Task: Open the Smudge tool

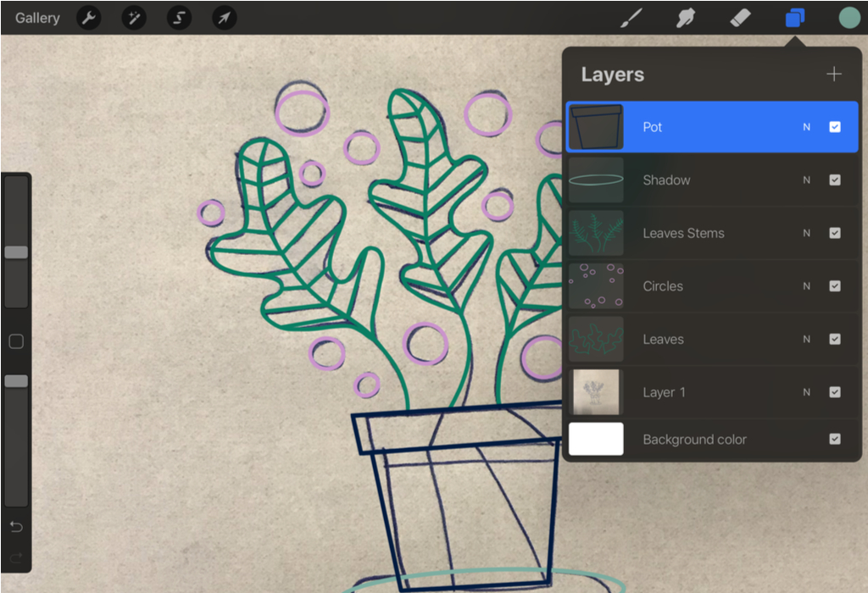Action: (685, 18)
